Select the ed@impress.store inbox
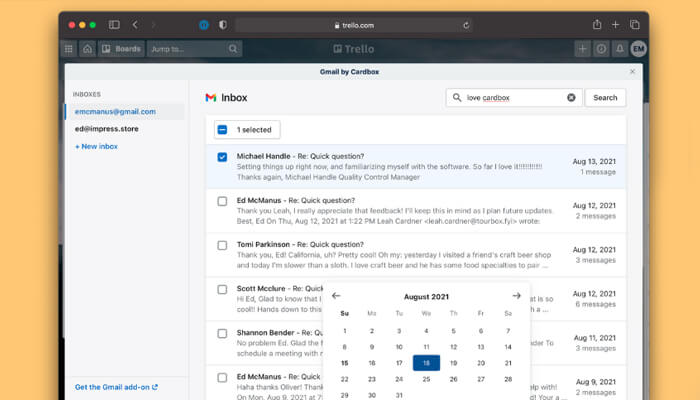This screenshot has width=700, height=400. pos(107,129)
